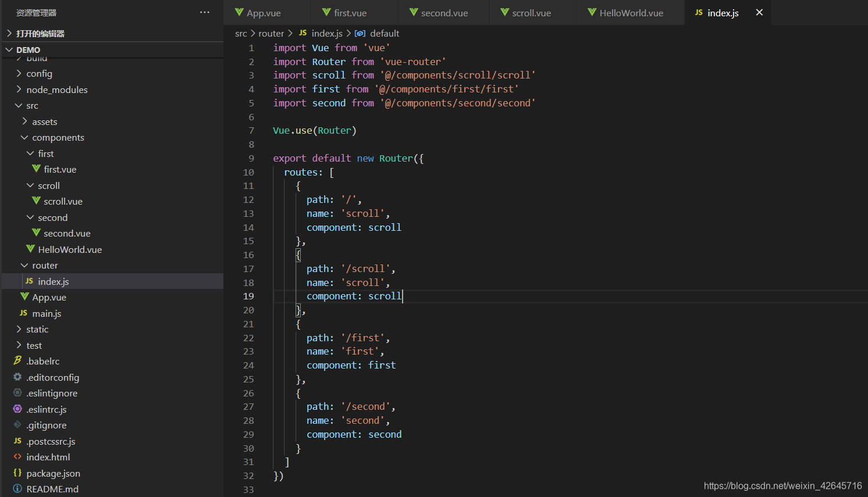Screen dimensions: 868x497
Task: Open the explorer panel more-actions ellipsis
Action: point(205,12)
